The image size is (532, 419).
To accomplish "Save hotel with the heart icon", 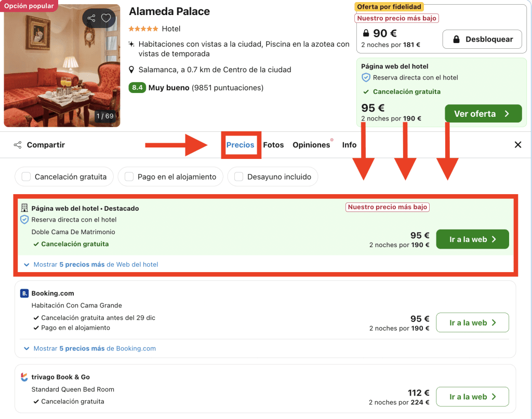I will click(106, 19).
